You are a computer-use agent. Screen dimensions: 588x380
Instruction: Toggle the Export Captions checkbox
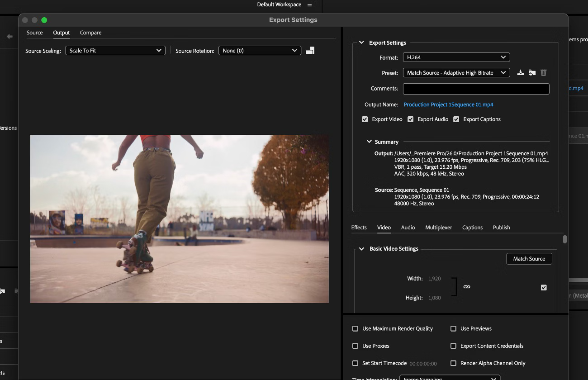pyautogui.click(x=456, y=119)
